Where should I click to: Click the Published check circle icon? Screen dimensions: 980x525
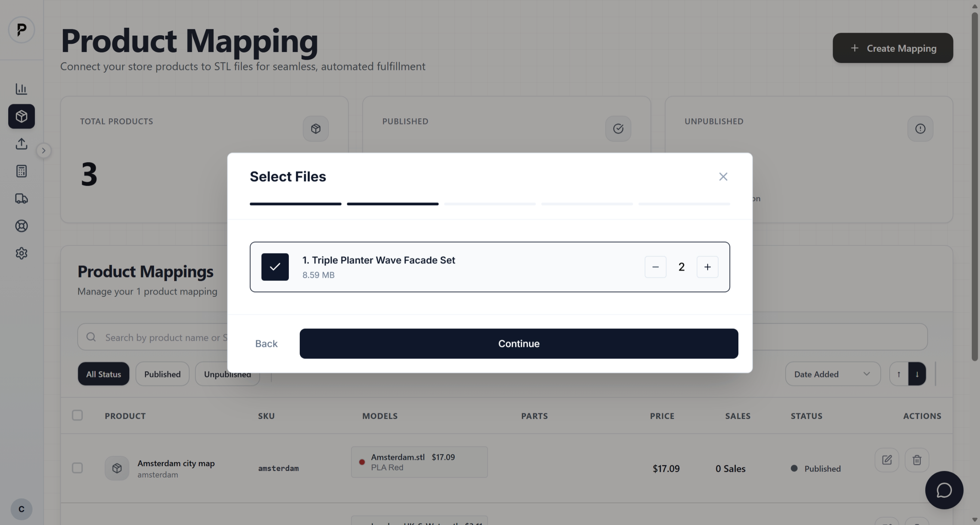[618, 129]
